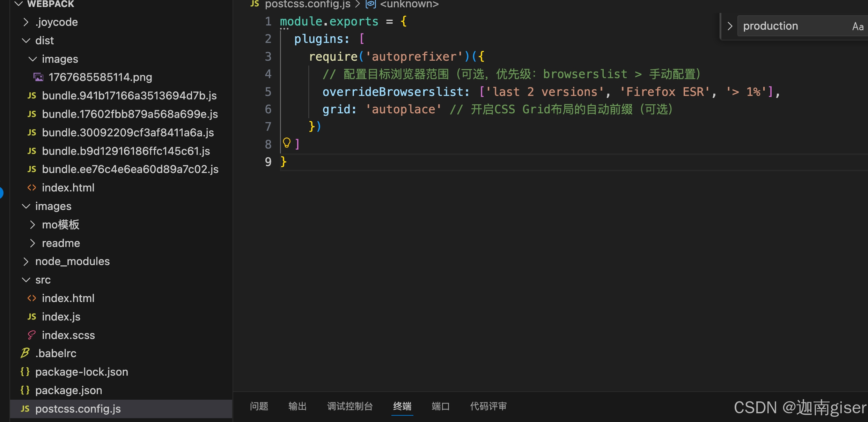The image size is (868, 422).
Task: Expand the replace toggle chevron in find widget
Action: (x=730, y=27)
